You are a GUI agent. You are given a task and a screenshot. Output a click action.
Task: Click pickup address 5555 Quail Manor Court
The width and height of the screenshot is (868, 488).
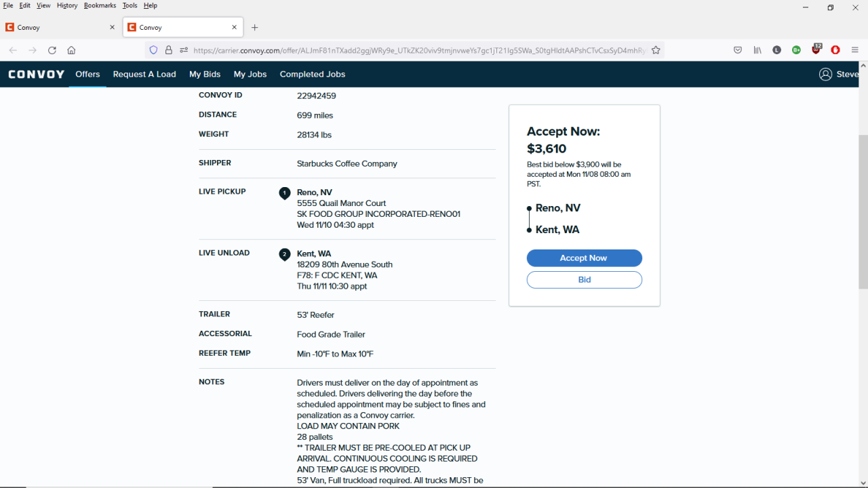pos(341,203)
